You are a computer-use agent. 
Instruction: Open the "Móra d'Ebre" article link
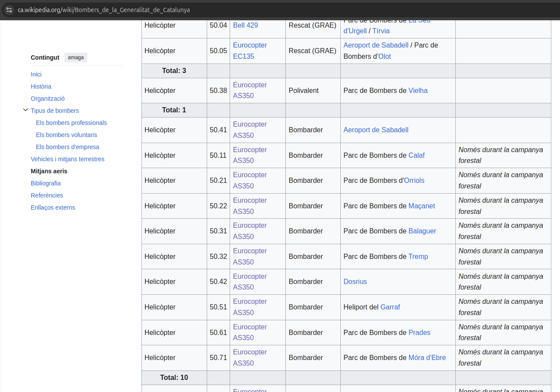click(x=427, y=357)
